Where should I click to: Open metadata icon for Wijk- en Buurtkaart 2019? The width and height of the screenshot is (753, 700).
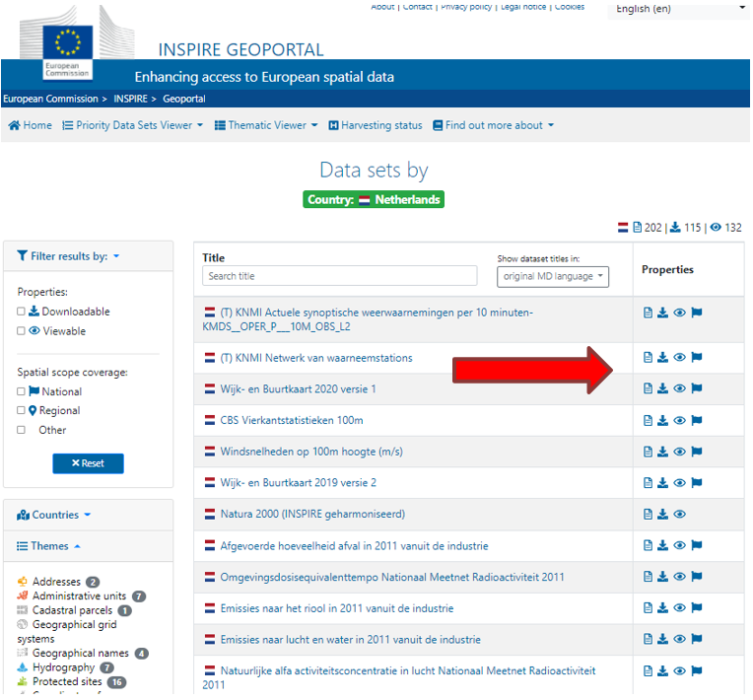(x=648, y=483)
